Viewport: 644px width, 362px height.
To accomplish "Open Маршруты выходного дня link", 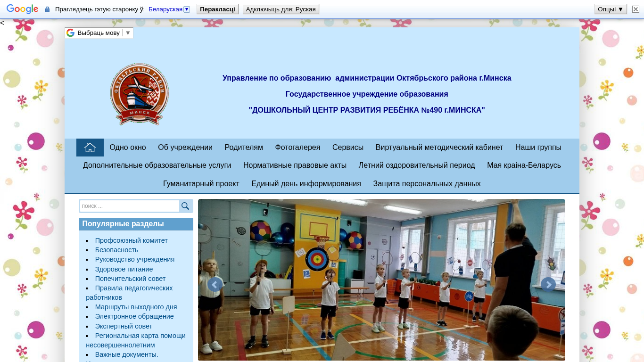I will click(x=136, y=307).
